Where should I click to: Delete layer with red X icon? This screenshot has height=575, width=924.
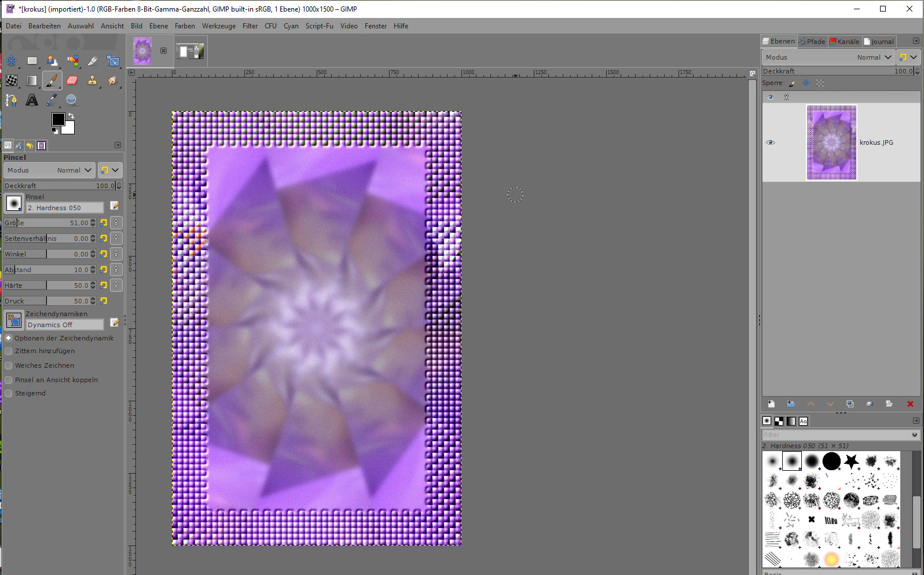click(910, 404)
